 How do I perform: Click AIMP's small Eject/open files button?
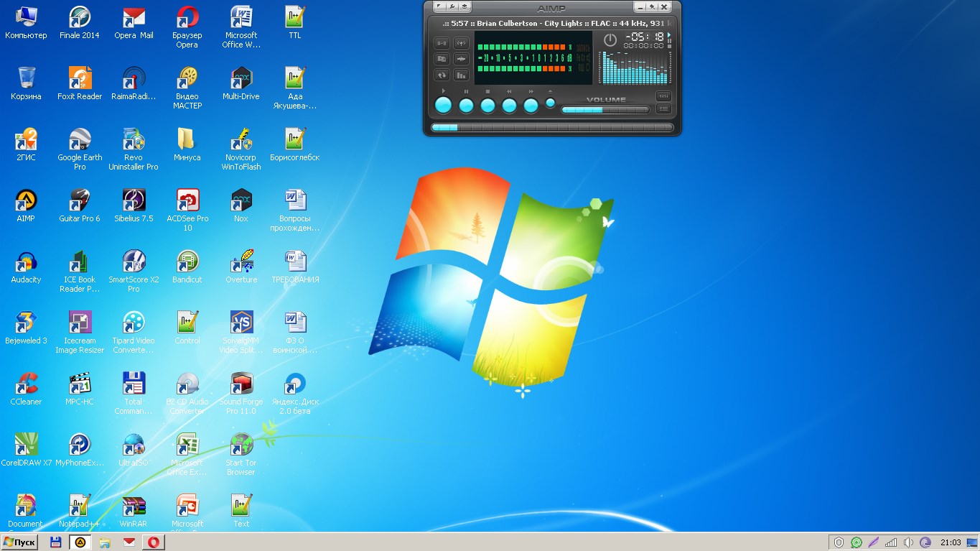pyautogui.click(x=550, y=103)
